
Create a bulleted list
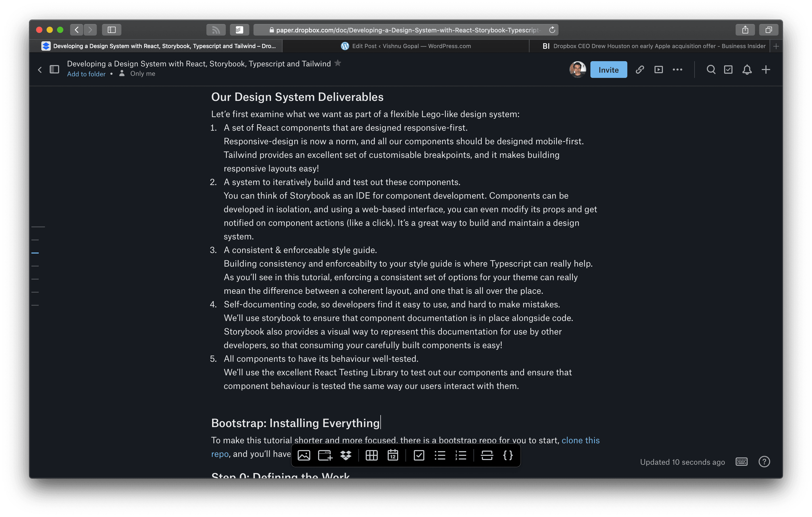[440, 455]
